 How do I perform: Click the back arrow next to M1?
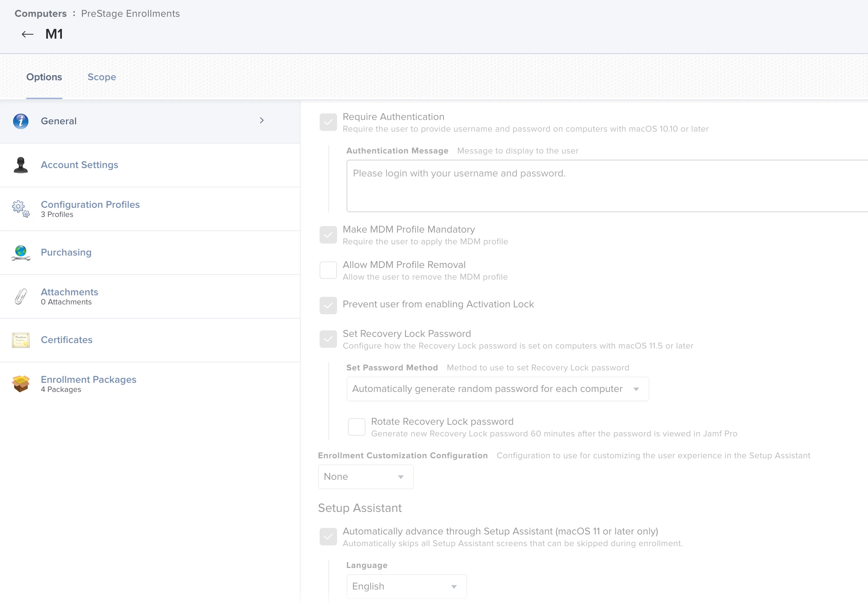click(x=27, y=34)
